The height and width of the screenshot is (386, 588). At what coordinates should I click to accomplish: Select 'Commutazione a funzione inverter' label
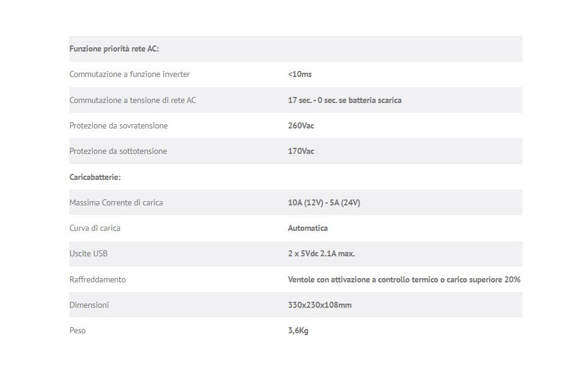tap(129, 74)
